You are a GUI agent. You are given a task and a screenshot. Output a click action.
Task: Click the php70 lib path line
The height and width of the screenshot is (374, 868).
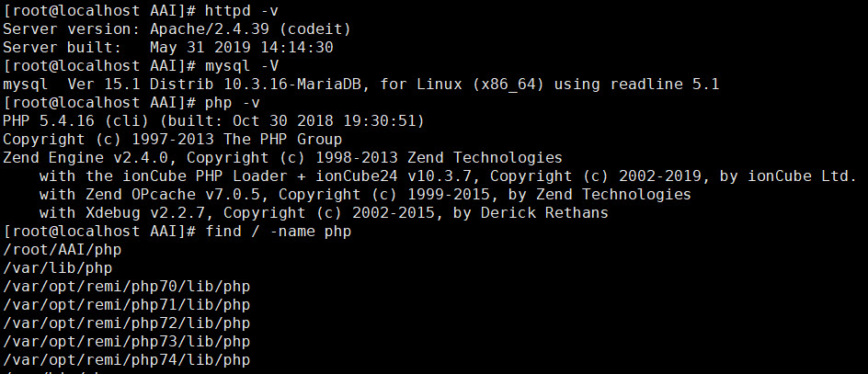tap(126, 287)
